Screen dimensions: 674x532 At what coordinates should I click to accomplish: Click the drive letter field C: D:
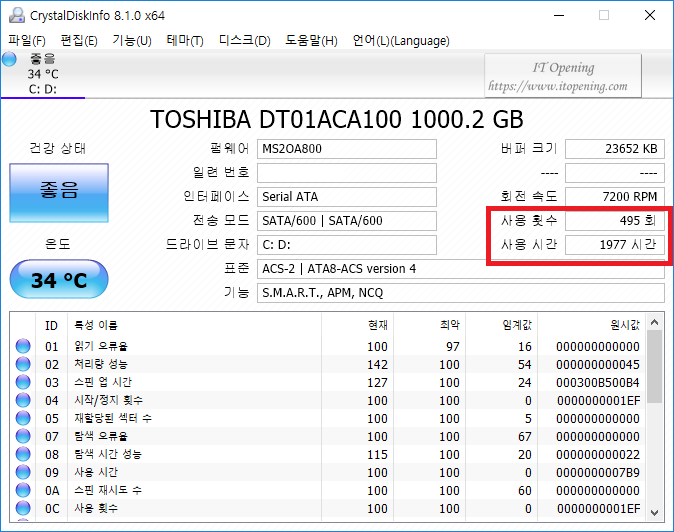click(x=347, y=245)
